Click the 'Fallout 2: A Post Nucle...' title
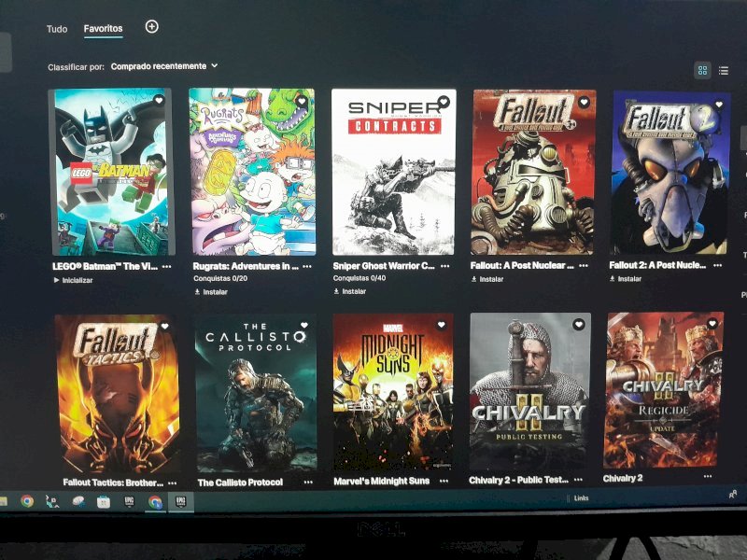 pos(657,265)
